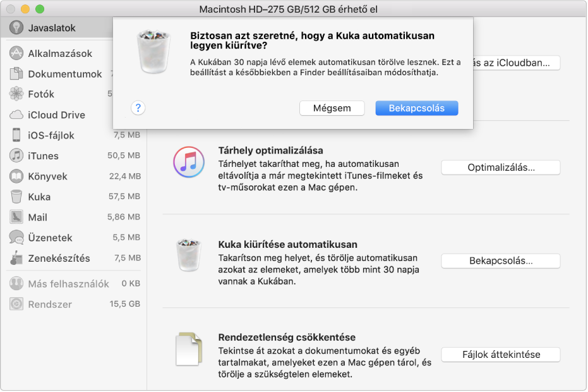Click the Más felhasználók row
Viewport: 588px width, 392px height.
click(73, 283)
